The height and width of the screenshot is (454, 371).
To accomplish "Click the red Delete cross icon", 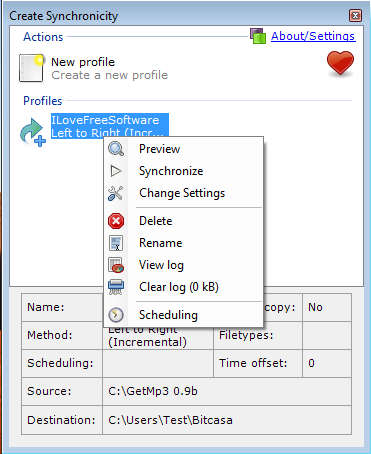I will [116, 221].
